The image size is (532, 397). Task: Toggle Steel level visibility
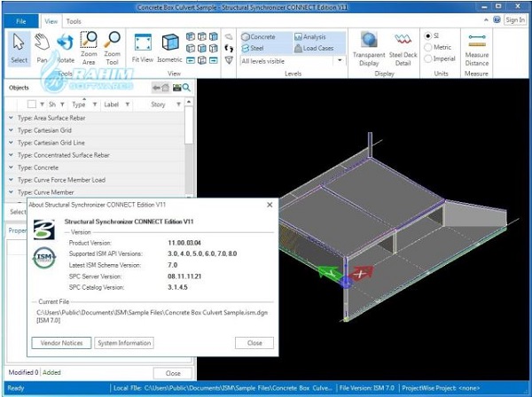pos(253,48)
